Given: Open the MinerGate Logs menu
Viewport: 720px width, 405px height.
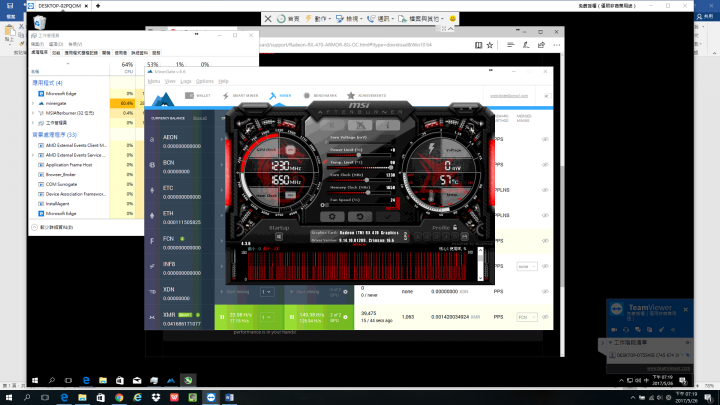Looking at the screenshot, I should (x=186, y=81).
